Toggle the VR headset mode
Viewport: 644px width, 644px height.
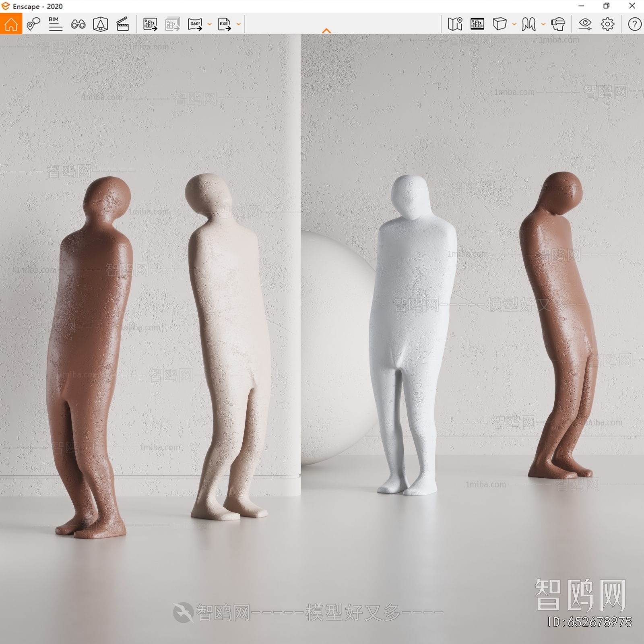[x=558, y=24]
